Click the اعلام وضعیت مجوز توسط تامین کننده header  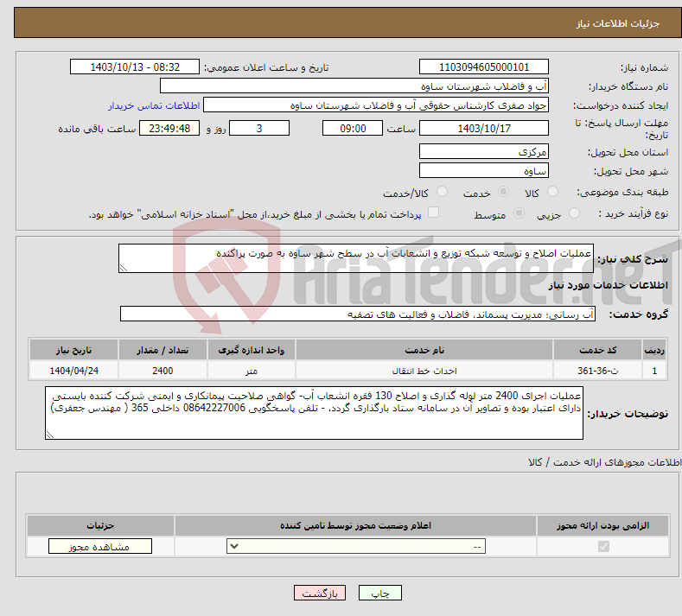[355, 525]
